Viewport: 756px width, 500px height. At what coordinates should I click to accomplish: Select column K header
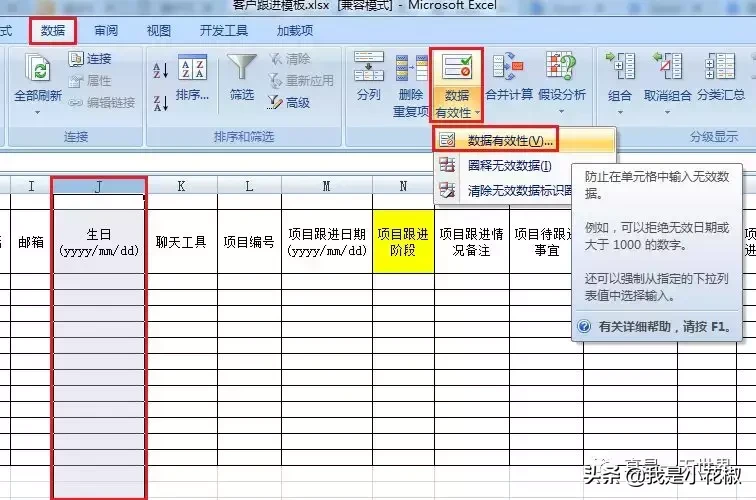pos(181,186)
